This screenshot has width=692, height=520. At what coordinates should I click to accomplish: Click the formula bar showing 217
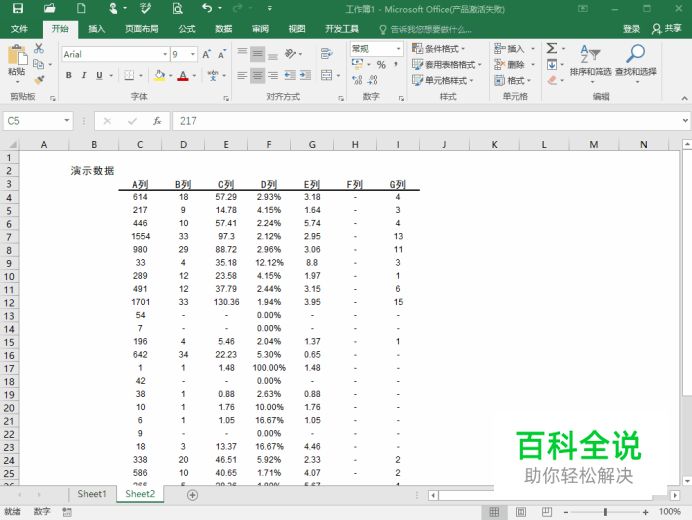pos(426,121)
